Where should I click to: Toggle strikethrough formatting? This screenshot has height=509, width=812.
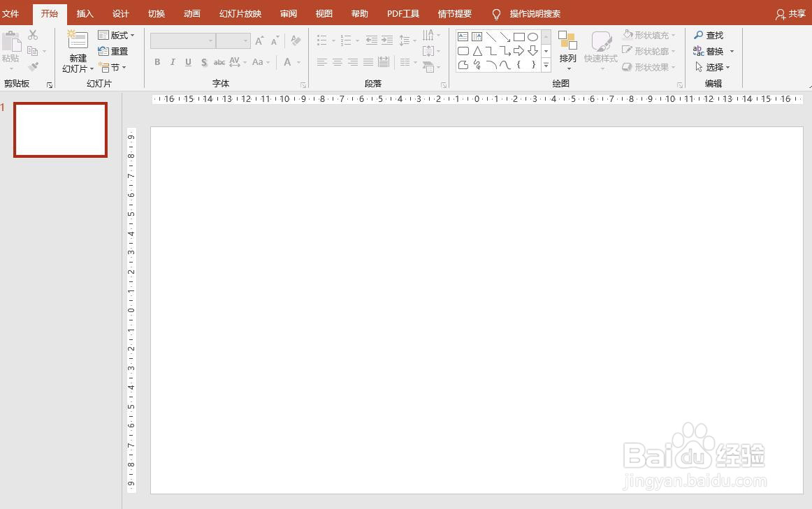click(x=219, y=63)
